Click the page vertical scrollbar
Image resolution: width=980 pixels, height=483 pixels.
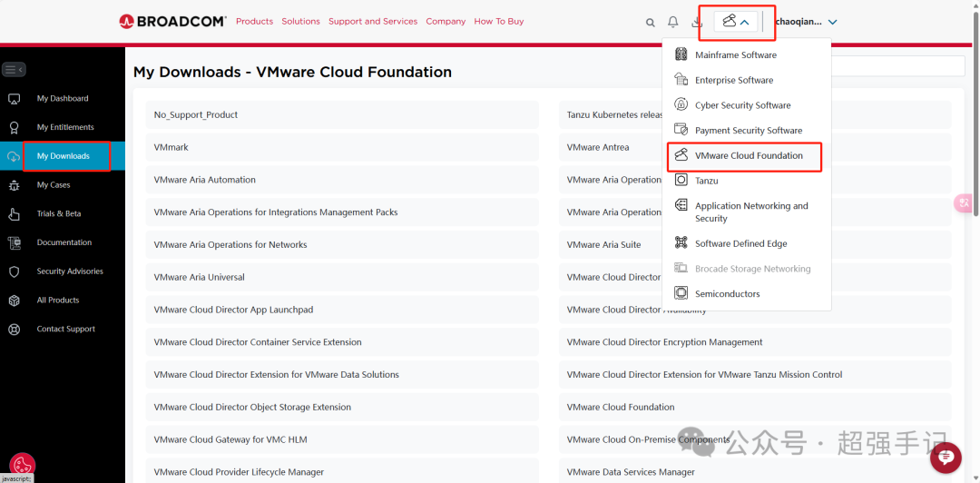point(975,113)
